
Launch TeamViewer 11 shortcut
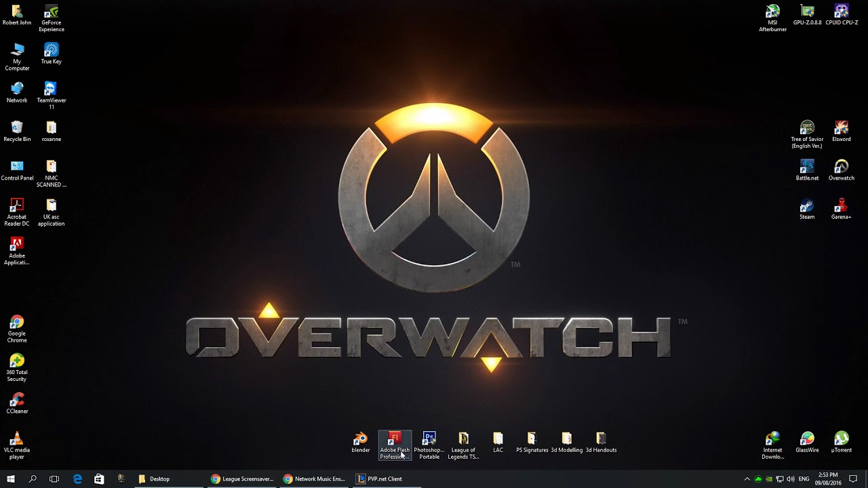pos(52,96)
